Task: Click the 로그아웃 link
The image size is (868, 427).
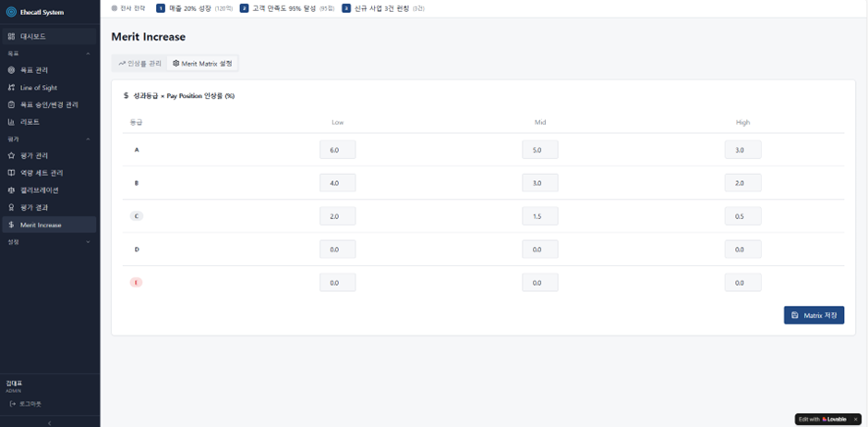Action: (x=26, y=404)
